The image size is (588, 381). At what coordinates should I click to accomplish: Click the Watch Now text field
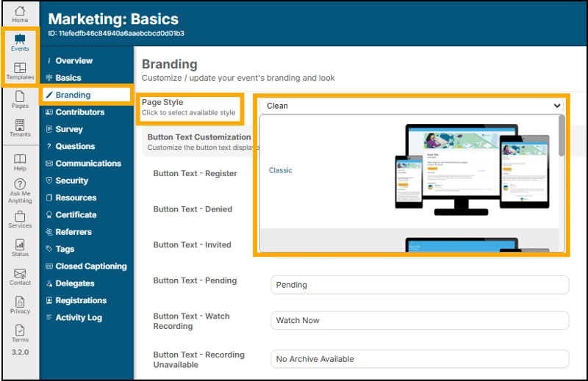[x=420, y=321]
